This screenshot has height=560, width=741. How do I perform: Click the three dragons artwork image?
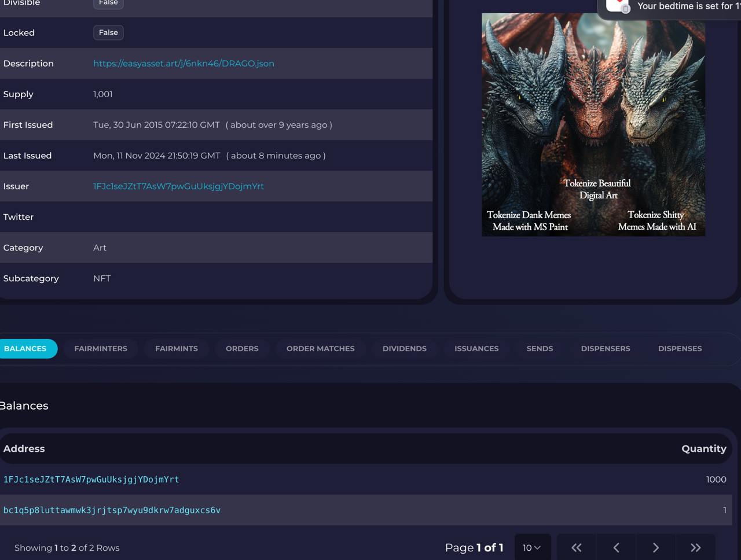click(x=593, y=124)
